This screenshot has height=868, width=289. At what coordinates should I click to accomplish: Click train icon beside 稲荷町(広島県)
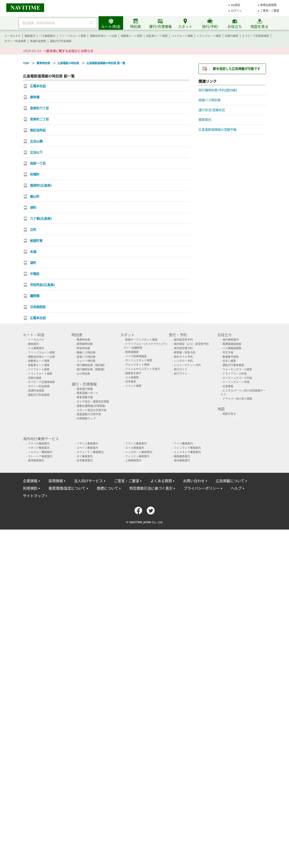[25, 186]
